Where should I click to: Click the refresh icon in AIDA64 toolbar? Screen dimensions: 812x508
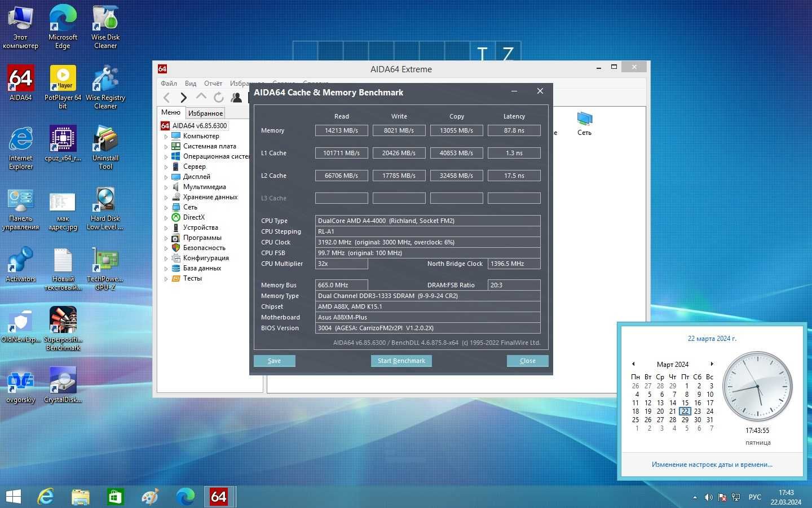[219, 98]
